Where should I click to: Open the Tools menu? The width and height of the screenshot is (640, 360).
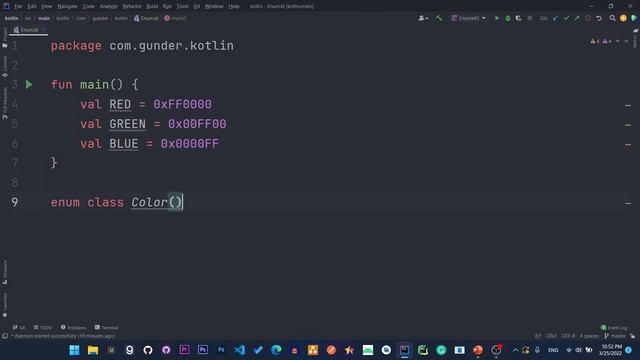click(x=182, y=6)
